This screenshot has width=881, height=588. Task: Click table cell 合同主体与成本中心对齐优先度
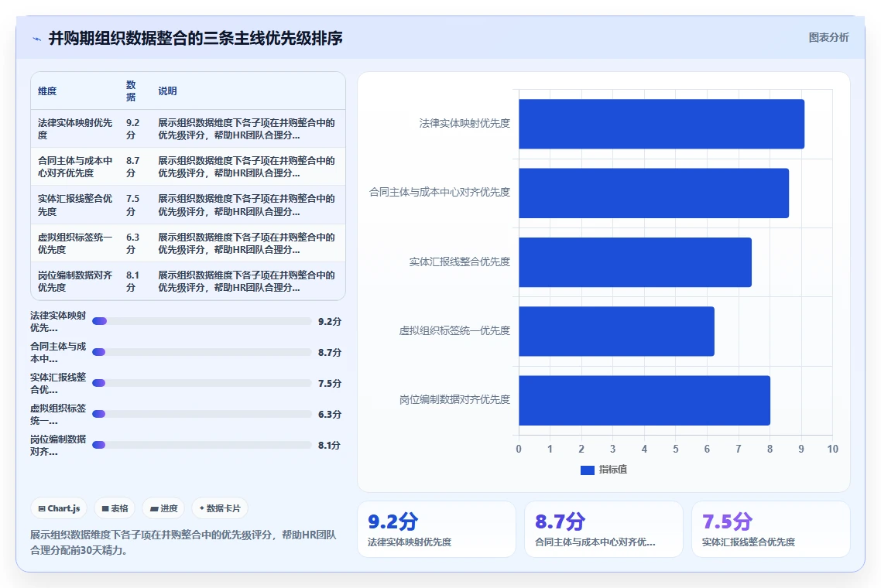point(75,167)
